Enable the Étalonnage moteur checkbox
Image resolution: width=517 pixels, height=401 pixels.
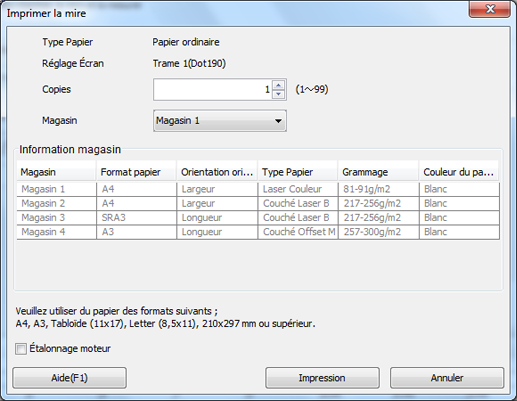click(x=21, y=349)
